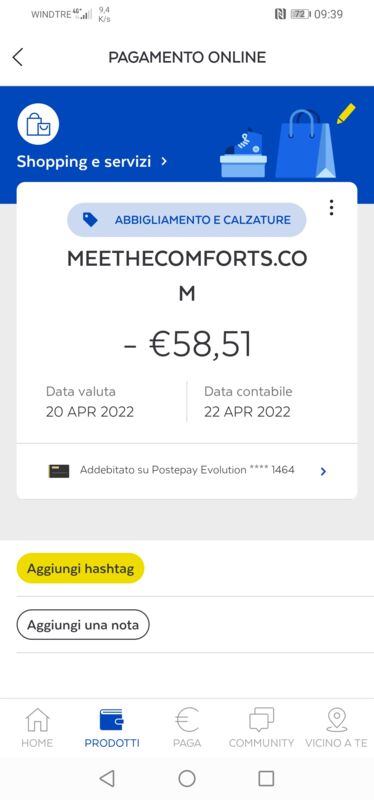Tap the back arrow in header
The image size is (374, 800).
pyautogui.click(x=18, y=57)
